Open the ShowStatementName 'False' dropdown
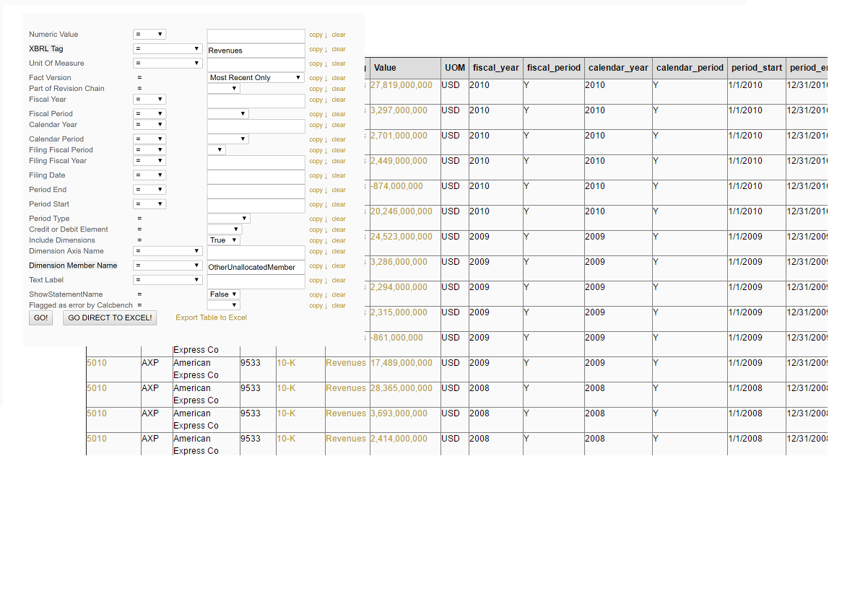Viewport: 868px width, 596px height. pos(223,294)
